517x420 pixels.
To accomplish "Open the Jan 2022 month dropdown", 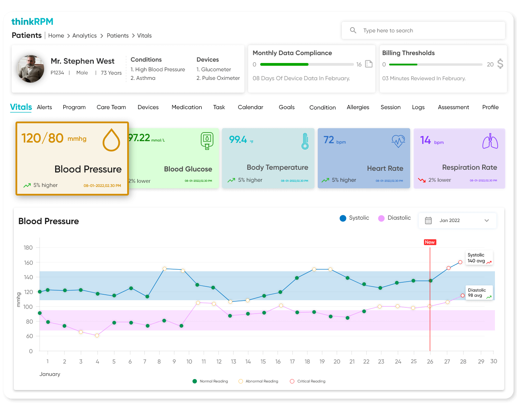I will coord(487,220).
